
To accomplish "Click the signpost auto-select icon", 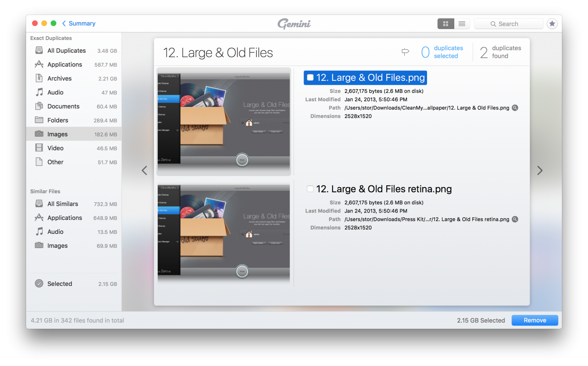I will click(405, 52).
